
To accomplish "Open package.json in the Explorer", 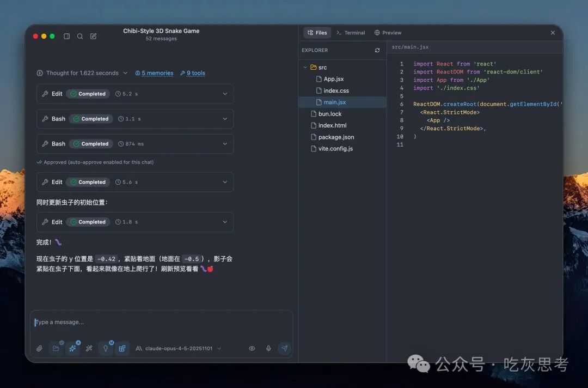I will coord(342,137).
